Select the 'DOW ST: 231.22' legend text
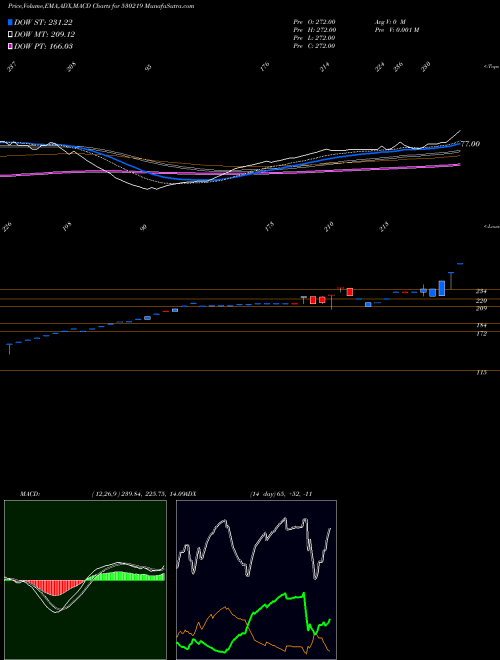Screen dimensions: 500x660 coord(43,22)
